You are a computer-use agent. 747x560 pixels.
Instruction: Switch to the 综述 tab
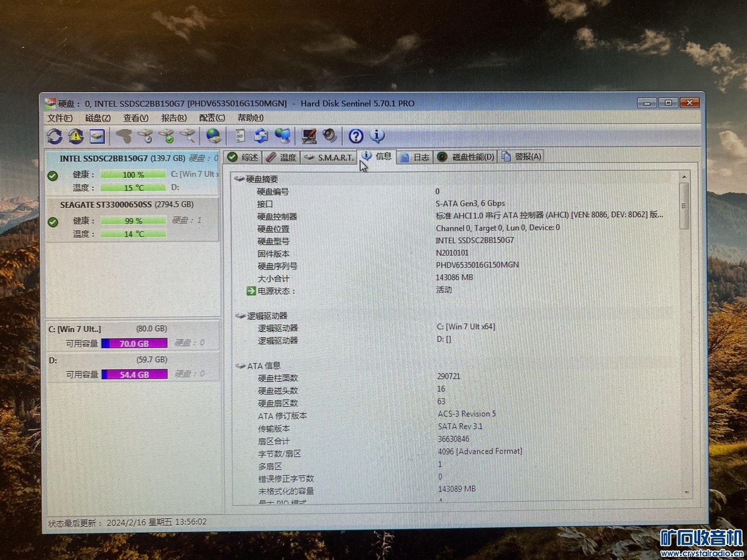pyautogui.click(x=243, y=157)
